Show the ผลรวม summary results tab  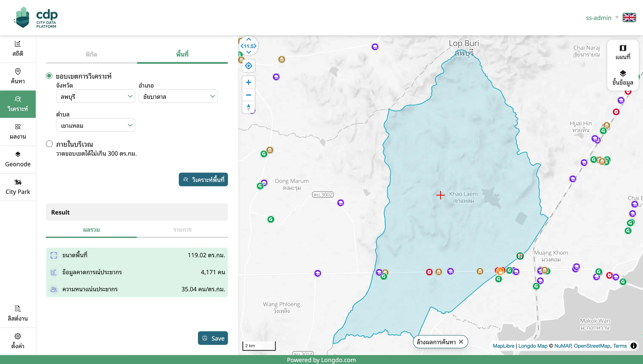(x=91, y=230)
